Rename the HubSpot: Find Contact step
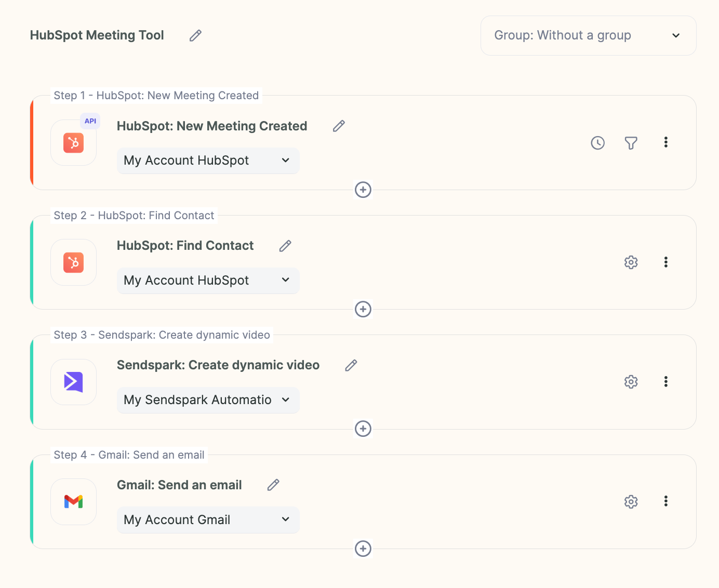Screen dimensions: 719x588 coord(285,246)
